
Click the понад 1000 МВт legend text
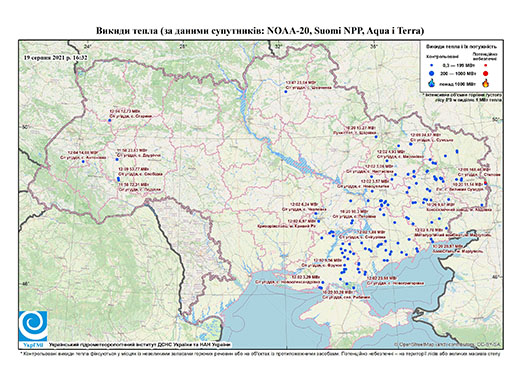(457, 84)
